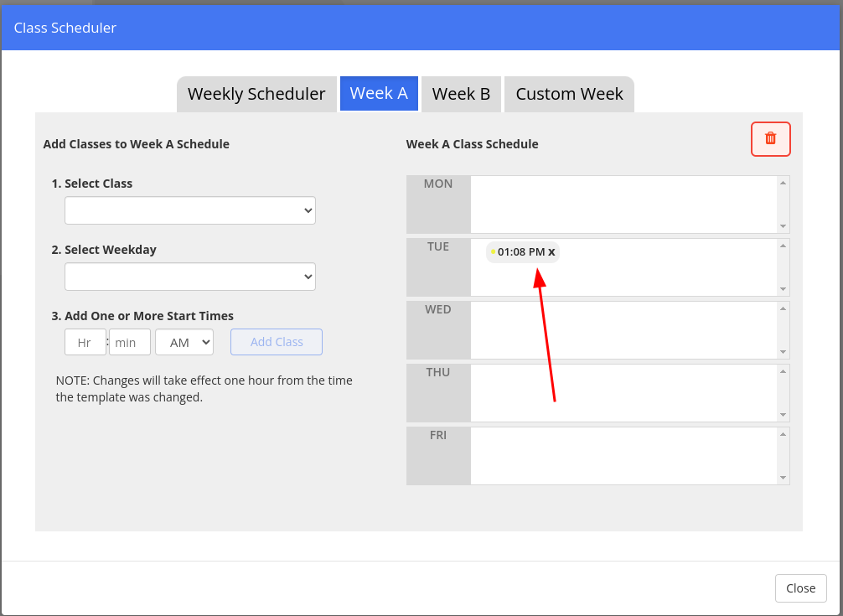Click the WED day label
The height and width of the screenshot is (616, 843).
tap(438, 309)
